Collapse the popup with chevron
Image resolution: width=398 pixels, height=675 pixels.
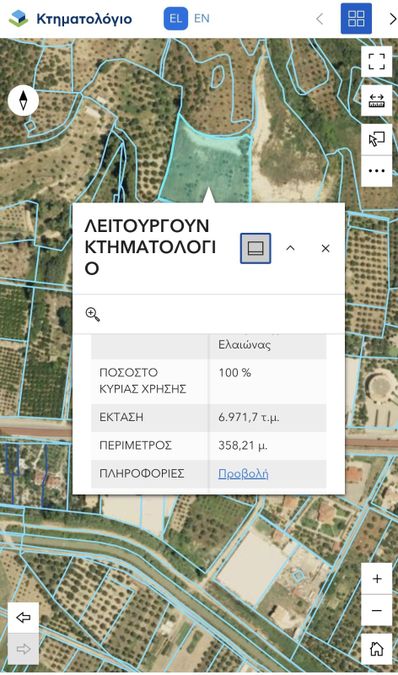(290, 248)
